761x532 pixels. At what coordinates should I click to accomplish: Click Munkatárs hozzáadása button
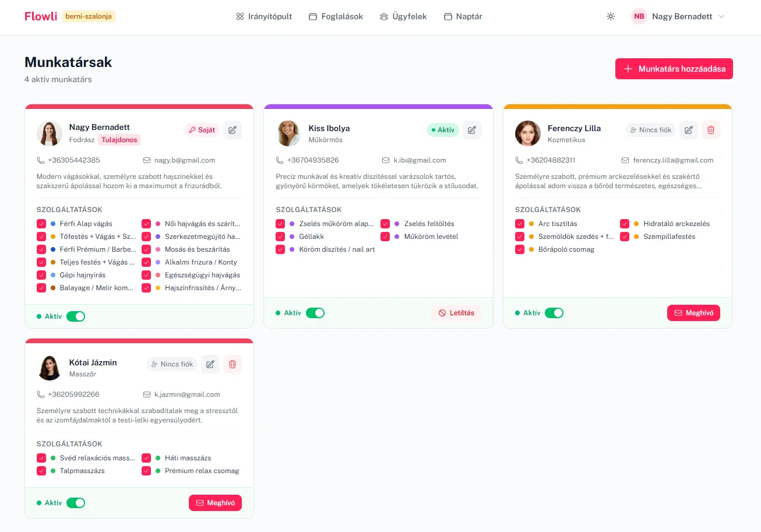tap(674, 69)
